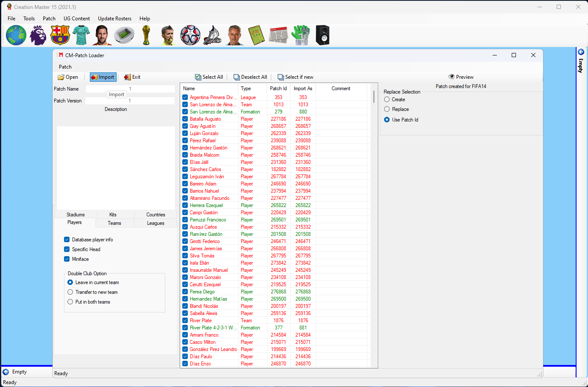Open the Goalkeeper gloves editor icon
The image size is (588, 387).
[301, 35]
